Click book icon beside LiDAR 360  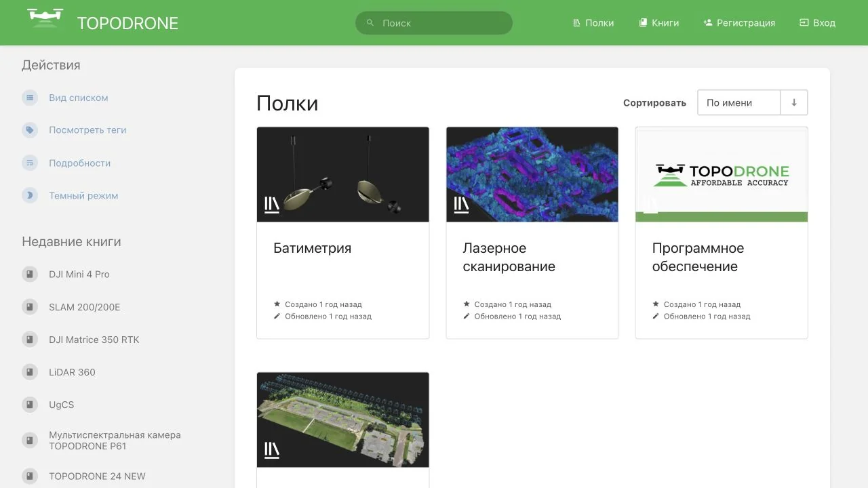[30, 372]
